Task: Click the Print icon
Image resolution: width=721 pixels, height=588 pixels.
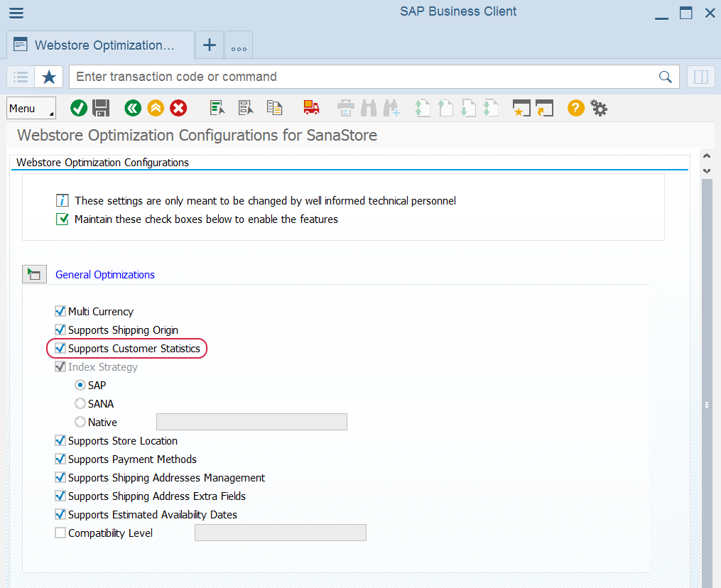Action: [x=346, y=109]
